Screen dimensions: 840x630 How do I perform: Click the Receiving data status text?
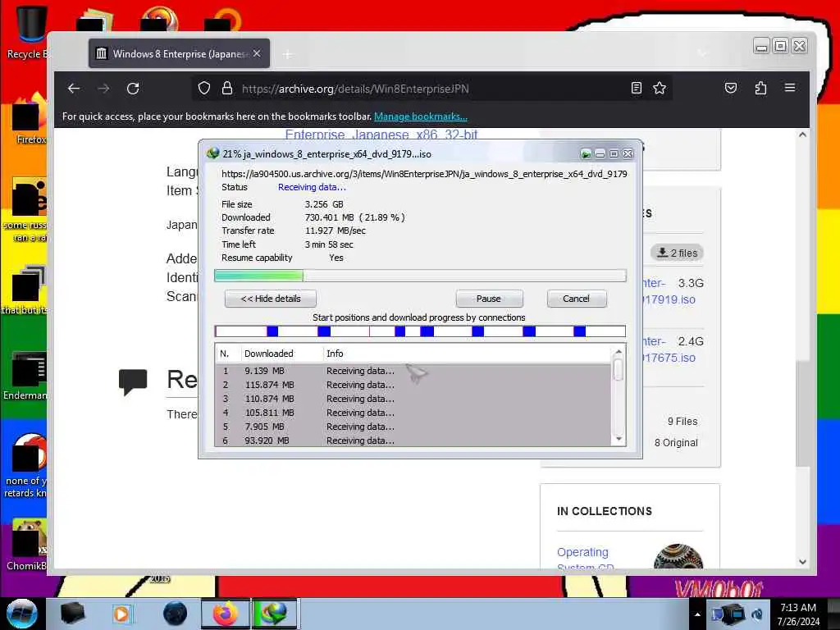coord(312,187)
